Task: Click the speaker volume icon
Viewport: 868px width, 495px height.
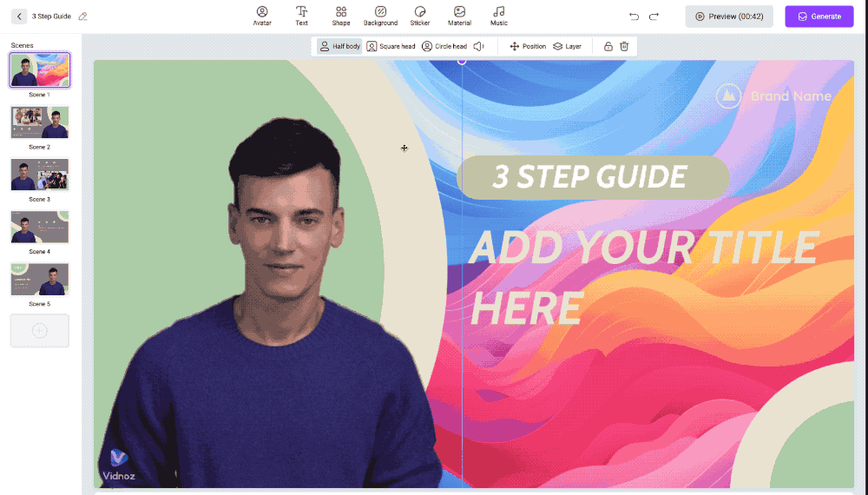Action: point(479,47)
